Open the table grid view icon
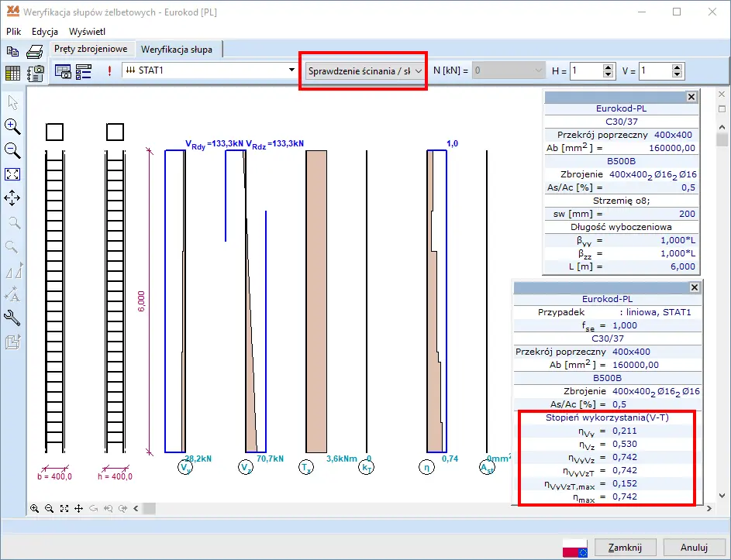The image size is (731, 560). click(13, 74)
